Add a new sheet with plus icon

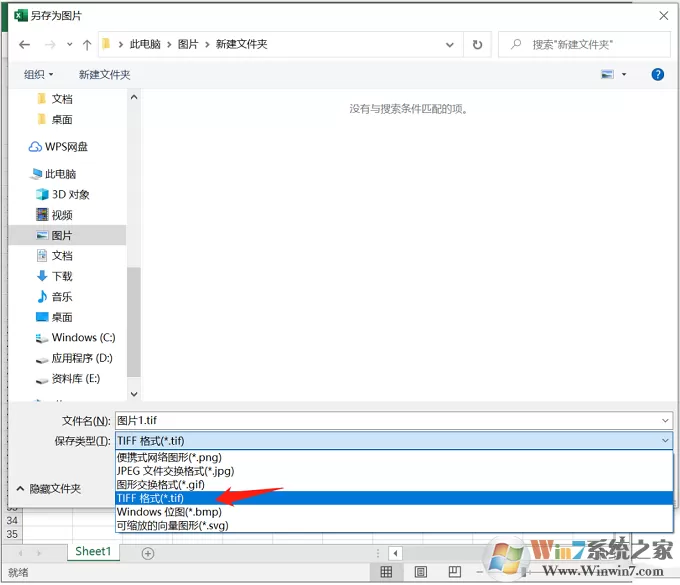tap(148, 553)
